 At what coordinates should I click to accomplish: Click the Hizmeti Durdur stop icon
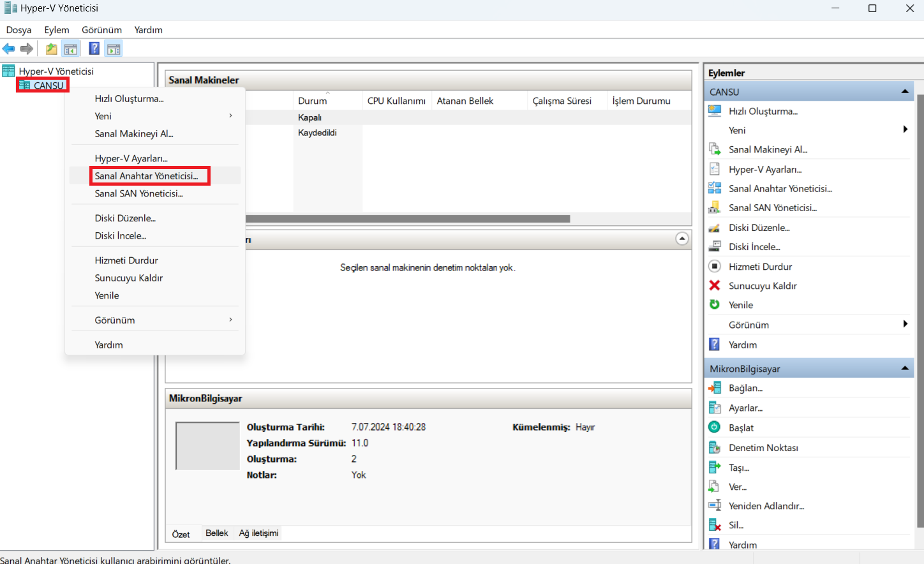[715, 266]
